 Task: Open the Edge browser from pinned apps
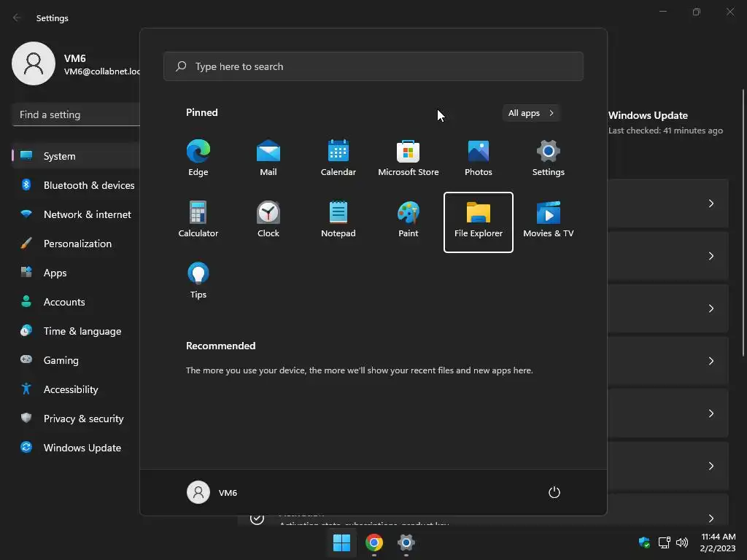pyautogui.click(x=198, y=158)
